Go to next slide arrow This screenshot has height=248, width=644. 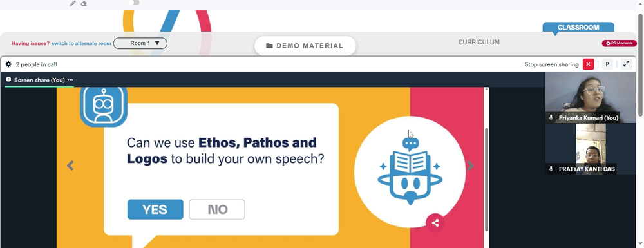470,166
